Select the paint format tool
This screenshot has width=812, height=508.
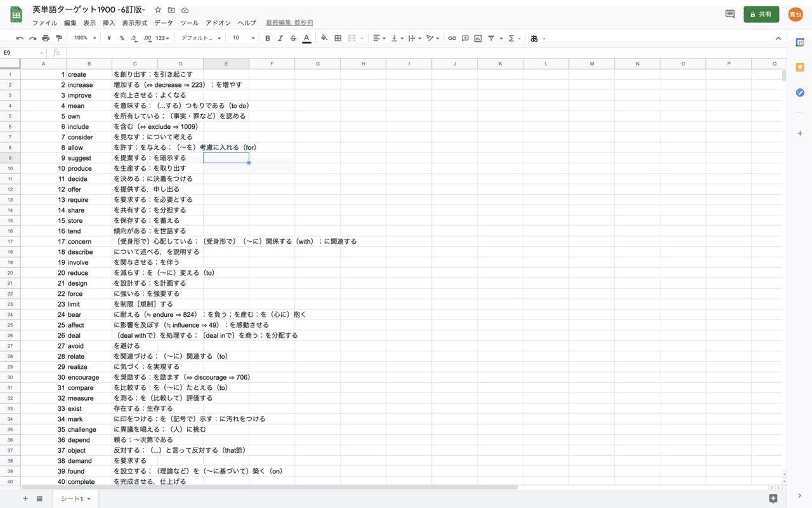pos(59,38)
